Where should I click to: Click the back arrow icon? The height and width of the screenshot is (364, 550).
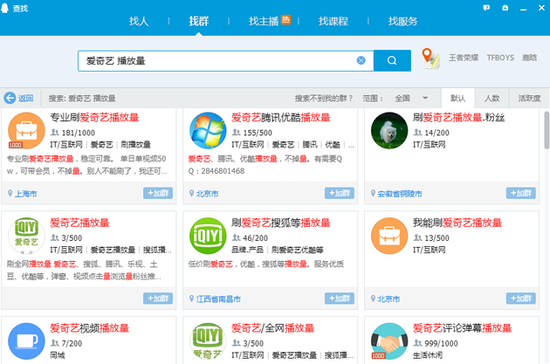pyautogui.click(x=10, y=98)
